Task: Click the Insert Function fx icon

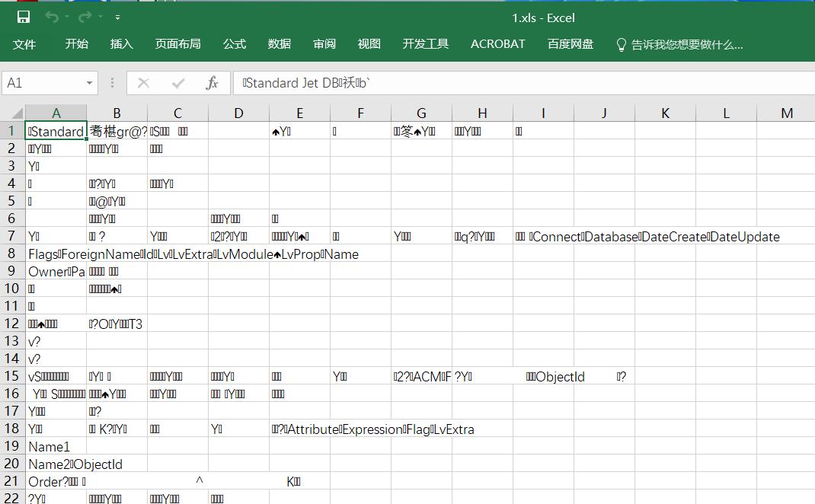Action: point(213,83)
